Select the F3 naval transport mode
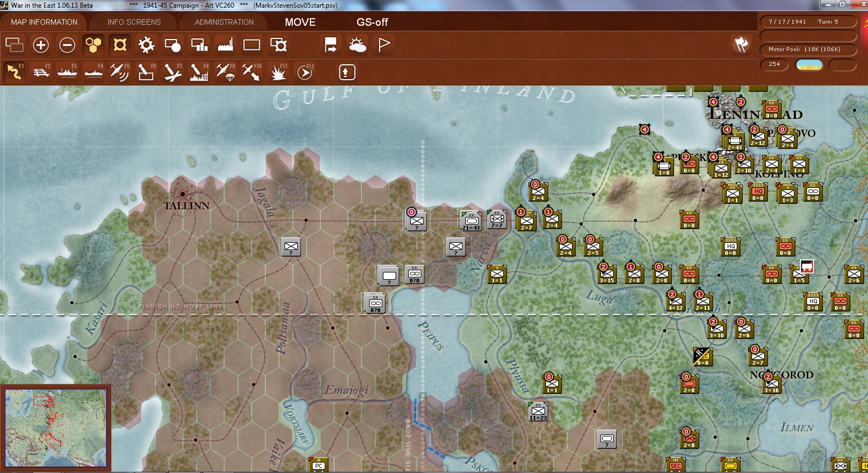 click(67, 72)
